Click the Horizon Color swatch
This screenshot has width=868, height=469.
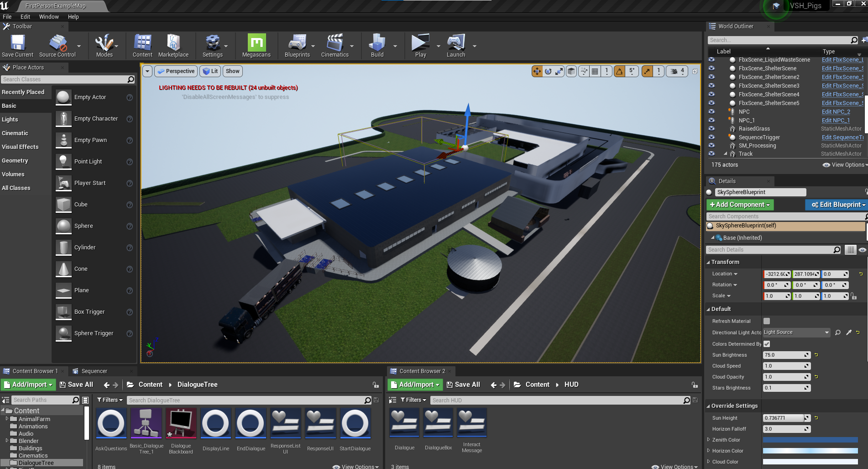pos(810,451)
